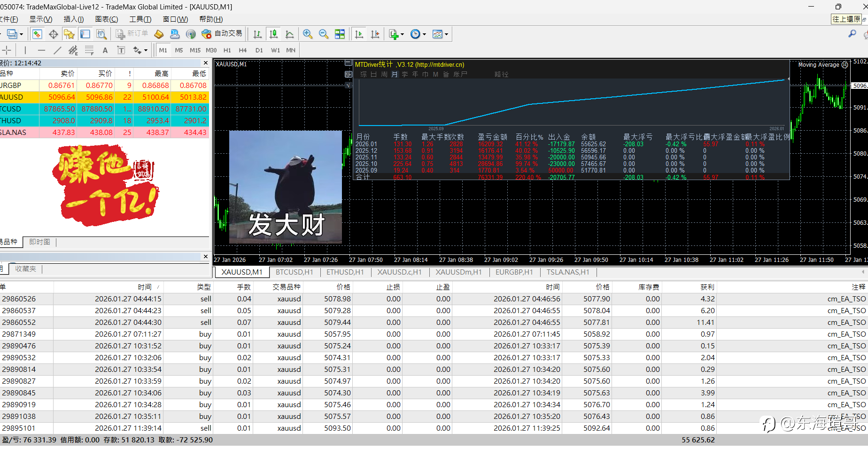The width and height of the screenshot is (868, 449).
Task: Expand the indicators dropdown arrow
Action: (402, 34)
